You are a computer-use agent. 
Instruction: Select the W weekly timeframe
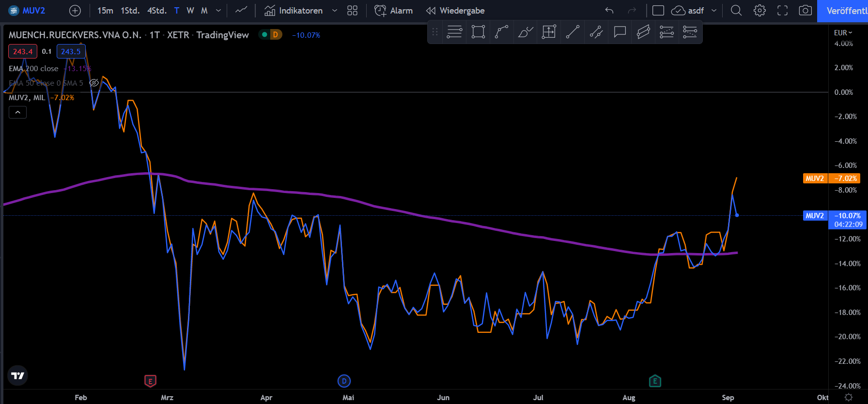(190, 11)
